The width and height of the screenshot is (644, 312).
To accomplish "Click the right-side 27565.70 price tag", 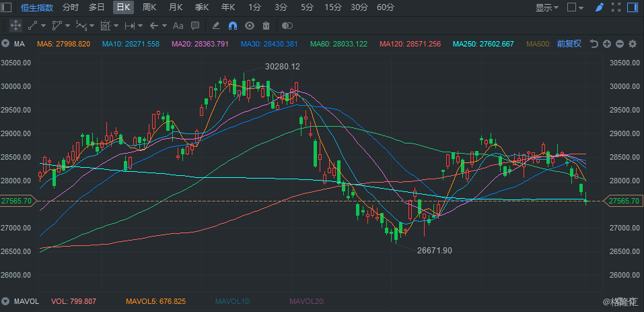I will [623, 201].
